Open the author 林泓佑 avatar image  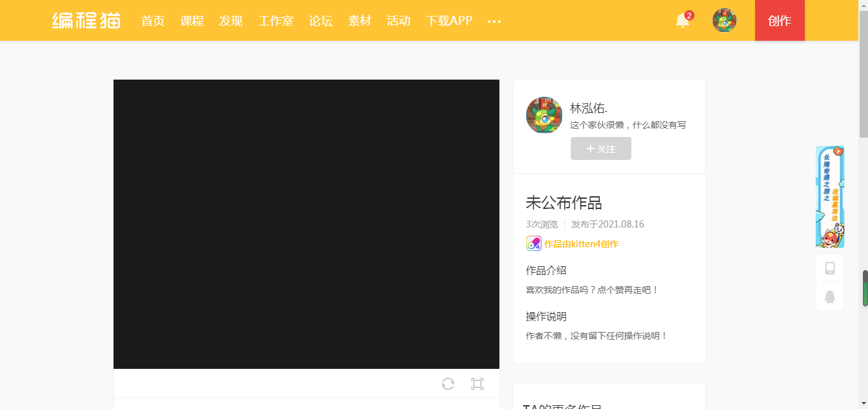[x=544, y=115]
